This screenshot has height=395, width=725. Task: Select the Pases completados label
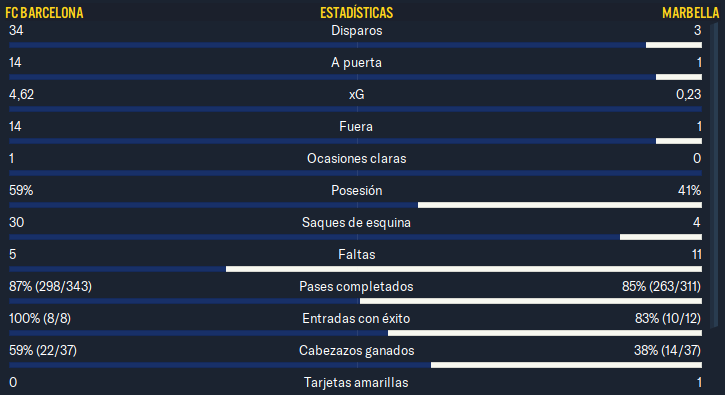(356, 286)
